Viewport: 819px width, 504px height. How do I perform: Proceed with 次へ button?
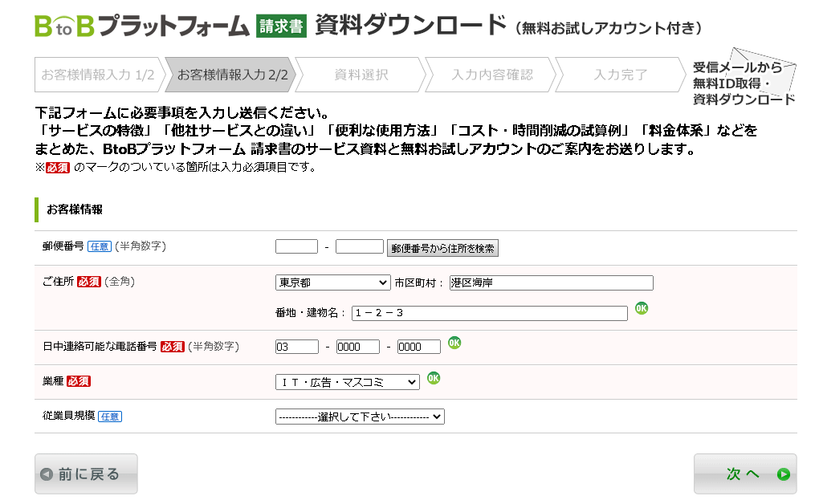745,474
